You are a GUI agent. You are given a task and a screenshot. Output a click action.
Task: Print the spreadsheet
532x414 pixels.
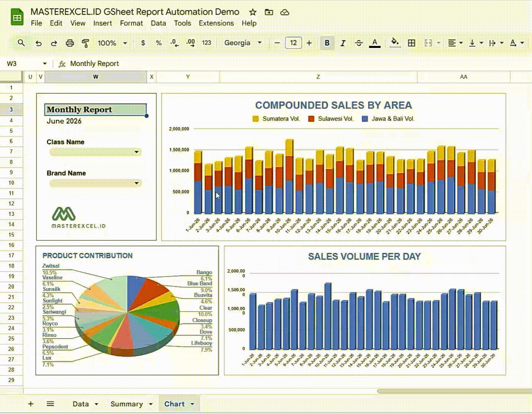click(x=70, y=43)
